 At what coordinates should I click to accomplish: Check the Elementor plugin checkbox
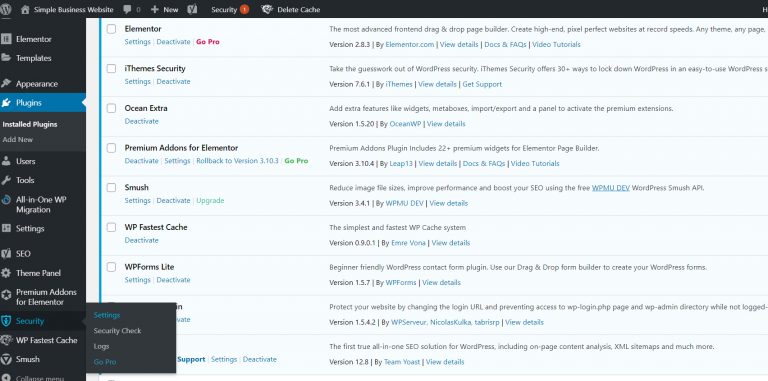coord(112,29)
